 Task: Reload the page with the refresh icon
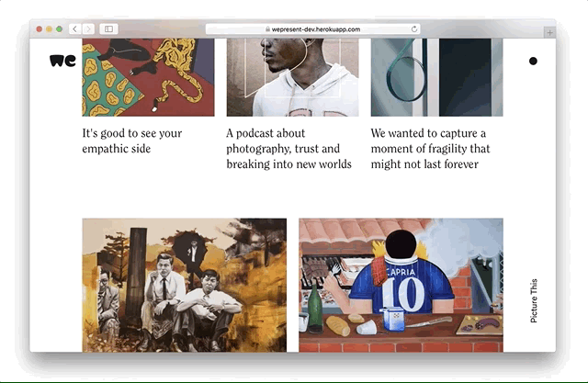pos(414,28)
